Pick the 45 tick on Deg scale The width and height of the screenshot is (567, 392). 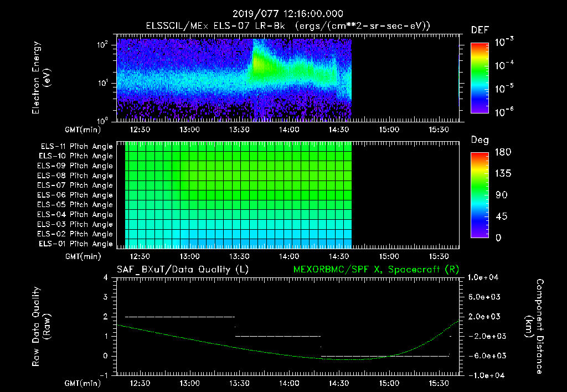tap(502, 216)
